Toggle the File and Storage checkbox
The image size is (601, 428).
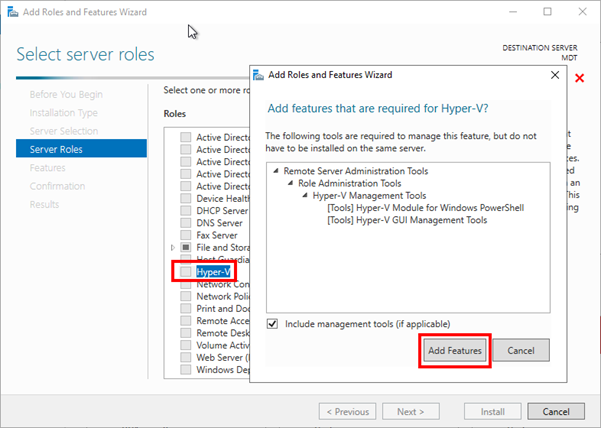tap(186, 248)
